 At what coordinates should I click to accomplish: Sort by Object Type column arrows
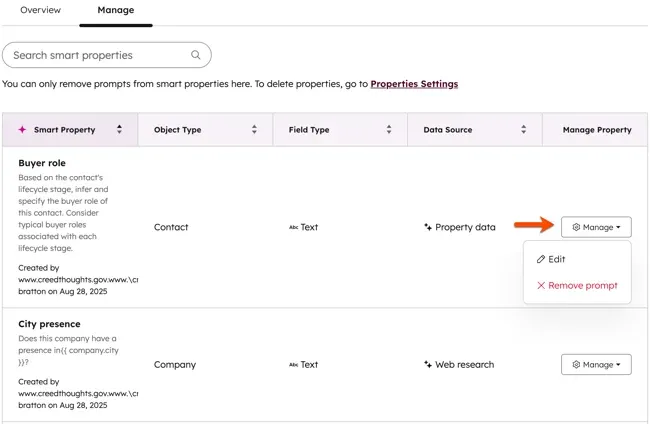click(x=254, y=130)
